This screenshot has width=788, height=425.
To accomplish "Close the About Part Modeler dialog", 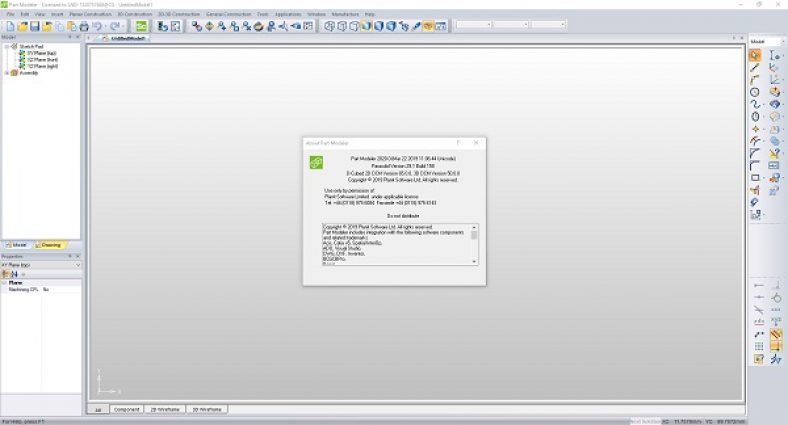I will pos(476,143).
